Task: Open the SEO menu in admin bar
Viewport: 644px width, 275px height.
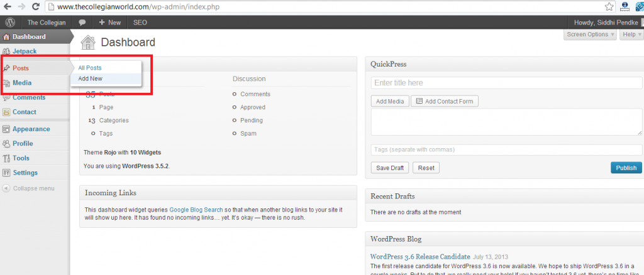Action: pos(140,23)
